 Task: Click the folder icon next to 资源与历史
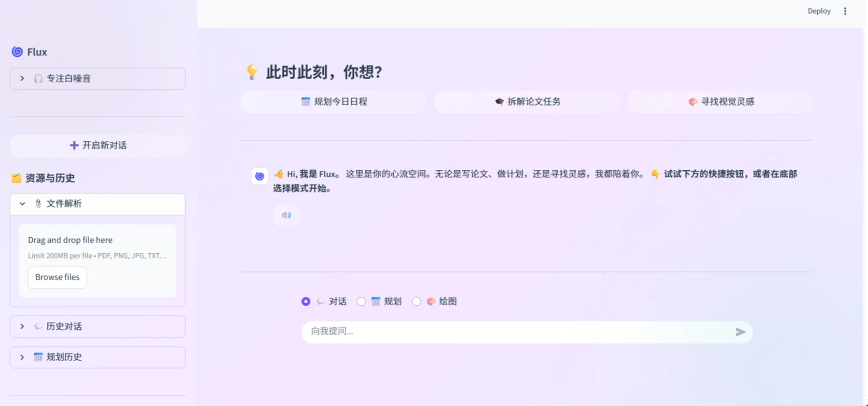16,178
